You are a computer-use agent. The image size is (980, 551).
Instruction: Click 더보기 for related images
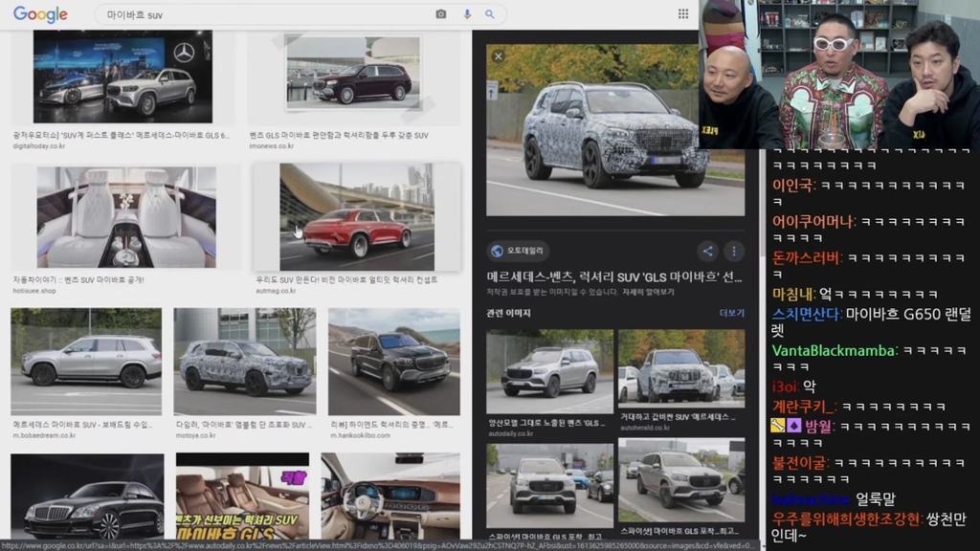pos(731,313)
